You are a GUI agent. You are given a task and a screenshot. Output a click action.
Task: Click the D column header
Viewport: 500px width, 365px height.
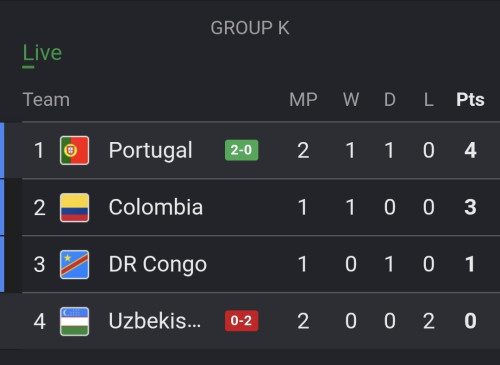click(390, 99)
